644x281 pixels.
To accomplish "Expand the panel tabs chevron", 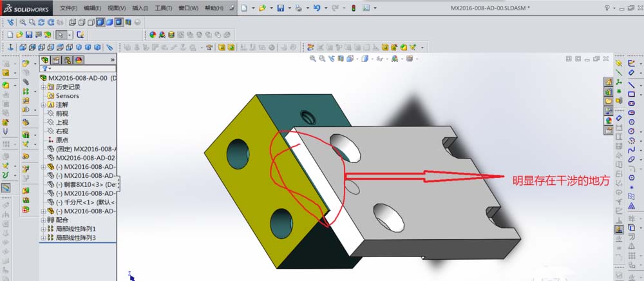I will [113, 60].
